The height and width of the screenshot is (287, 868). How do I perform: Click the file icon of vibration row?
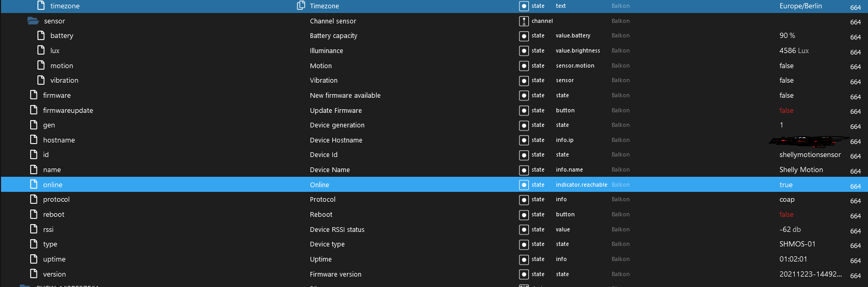coord(41,80)
